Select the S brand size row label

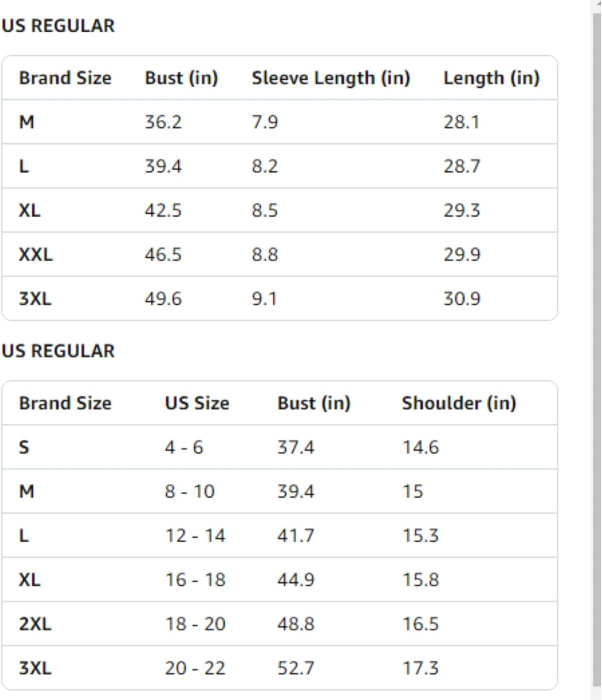click(x=24, y=448)
